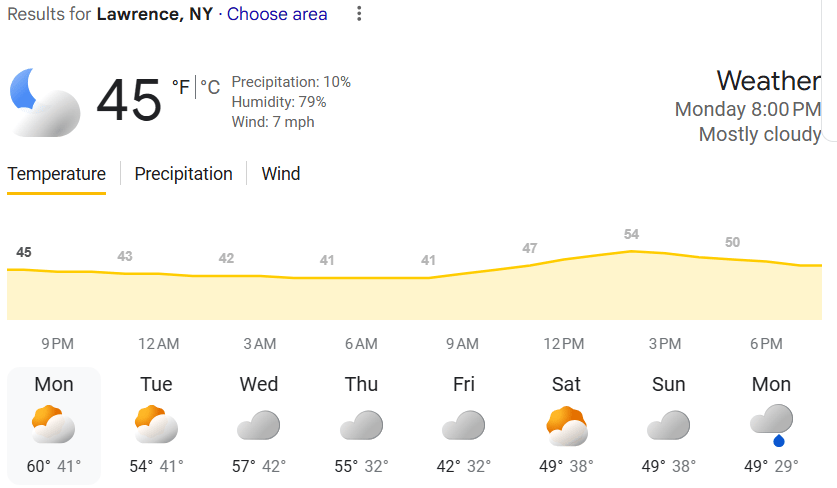Select Wednesday's cloudy forecast icon
The width and height of the screenshot is (837, 488).
(258, 425)
